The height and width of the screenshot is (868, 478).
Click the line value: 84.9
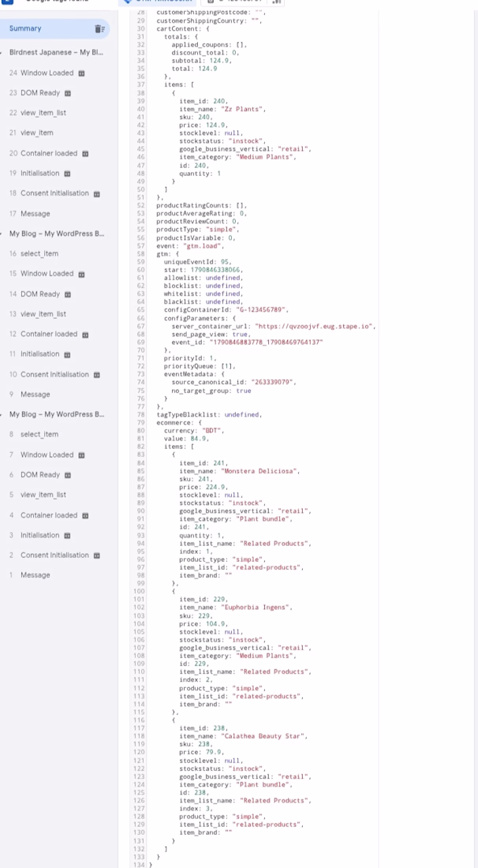pyautogui.click(x=188, y=439)
